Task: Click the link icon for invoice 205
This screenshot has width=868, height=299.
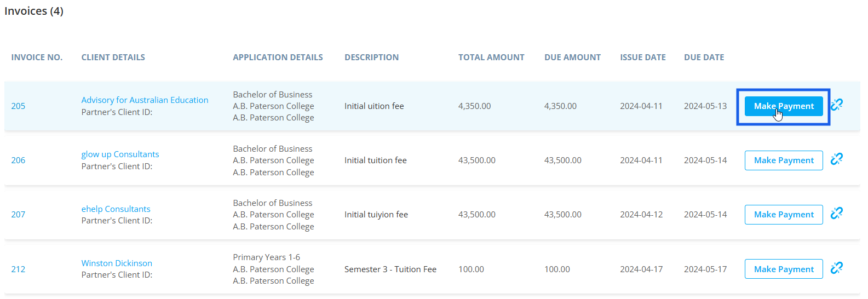Action: tap(836, 105)
